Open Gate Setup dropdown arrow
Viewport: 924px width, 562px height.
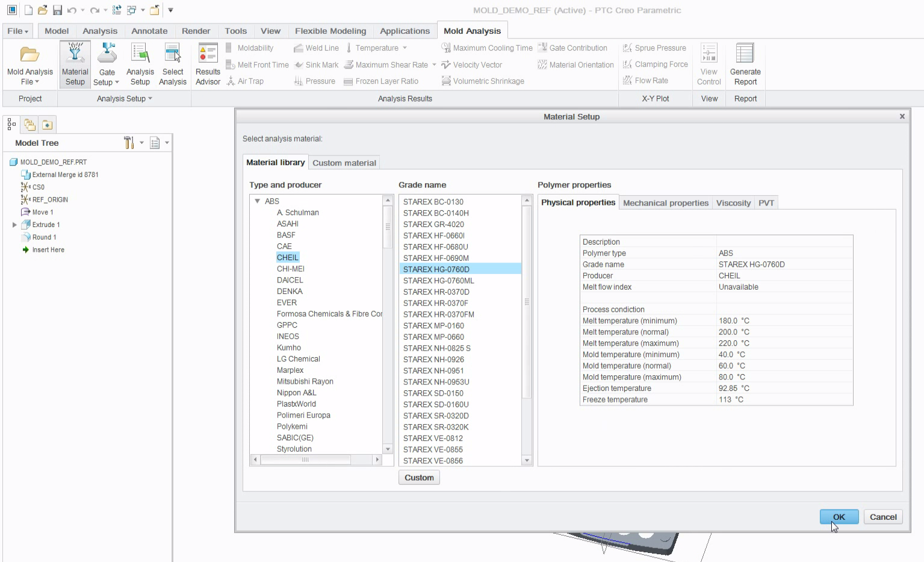[117, 83]
